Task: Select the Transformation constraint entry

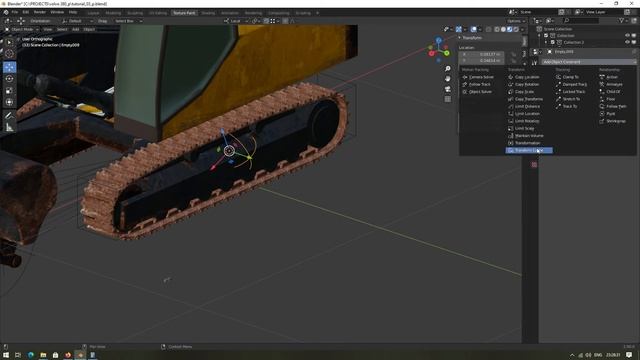Action: point(524,143)
